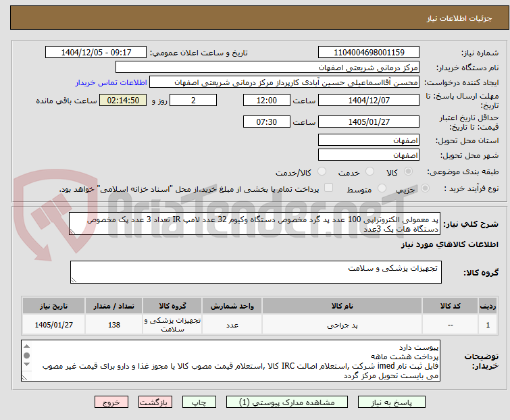Select the خدمت radio button
510x420 pixels.
coord(369,172)
